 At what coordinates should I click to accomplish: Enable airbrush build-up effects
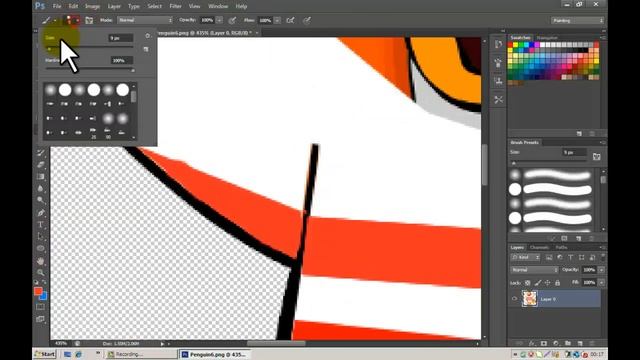pos(290,20)
